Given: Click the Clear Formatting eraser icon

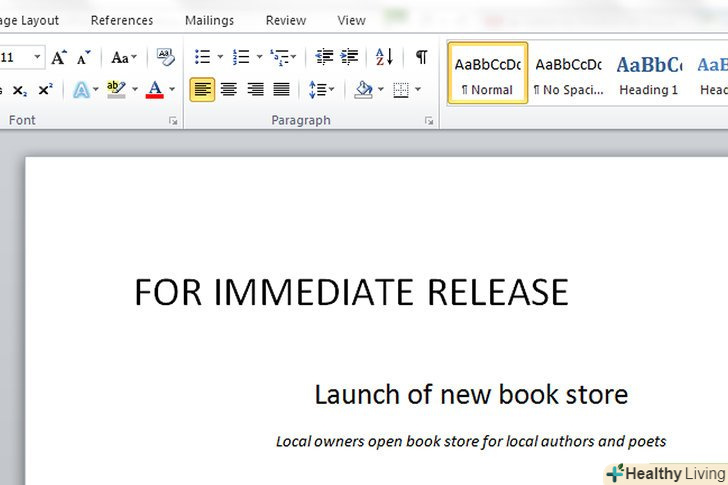Looking at the screenshot, I should coord(165,58).
